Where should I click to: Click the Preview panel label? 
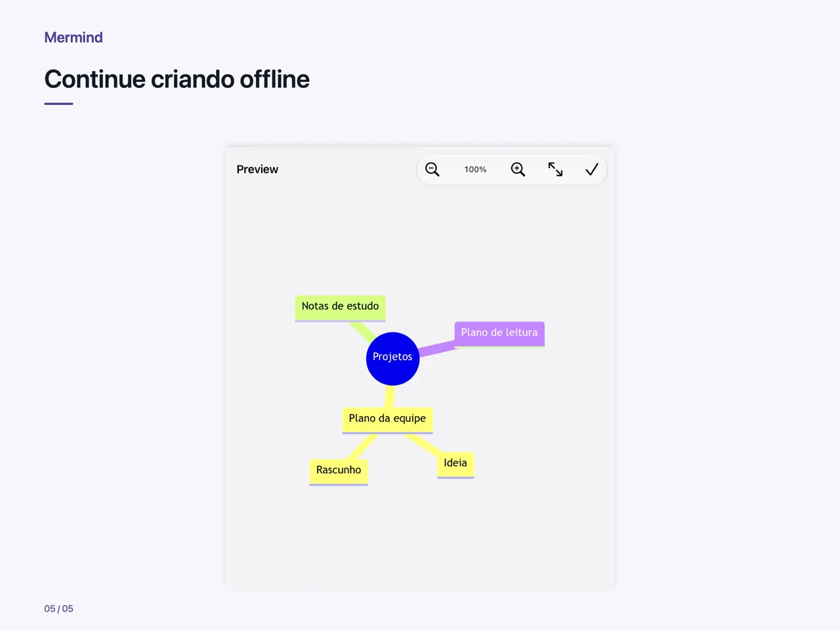257,169
